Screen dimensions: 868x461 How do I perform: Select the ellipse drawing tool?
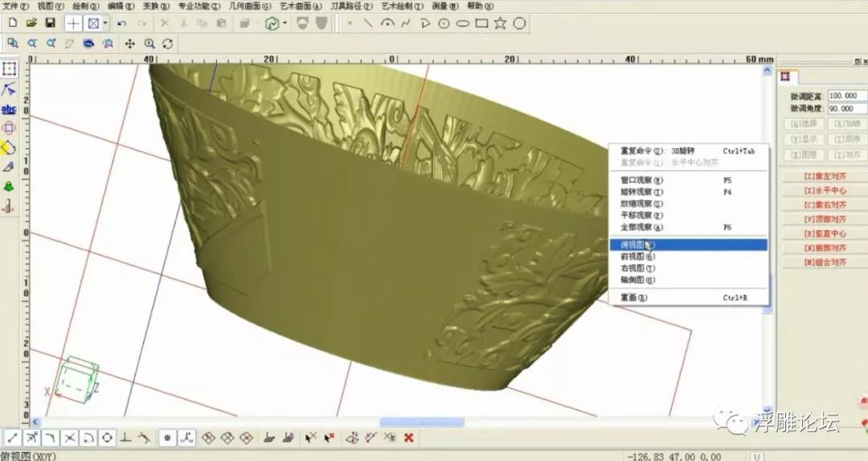[462, 23]
